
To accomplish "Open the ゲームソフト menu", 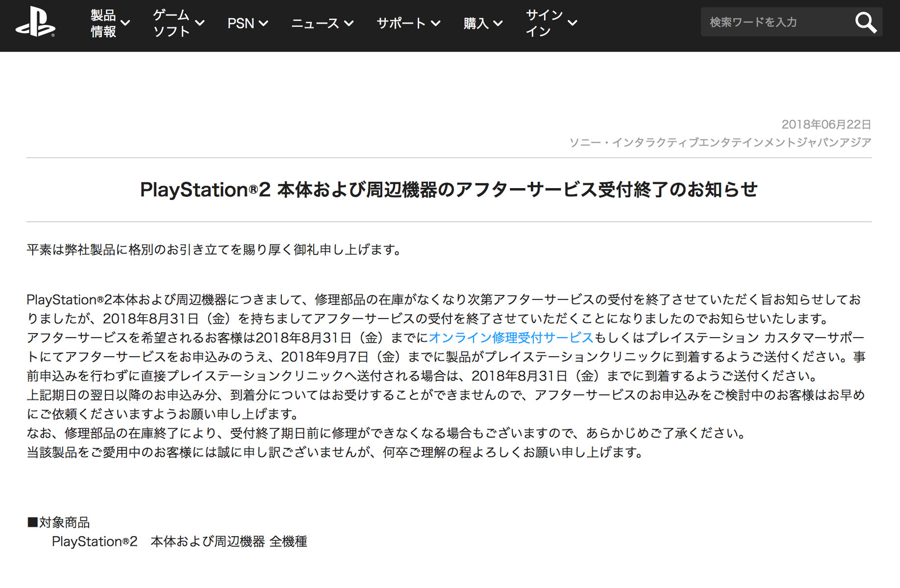I will click(178, 23).
